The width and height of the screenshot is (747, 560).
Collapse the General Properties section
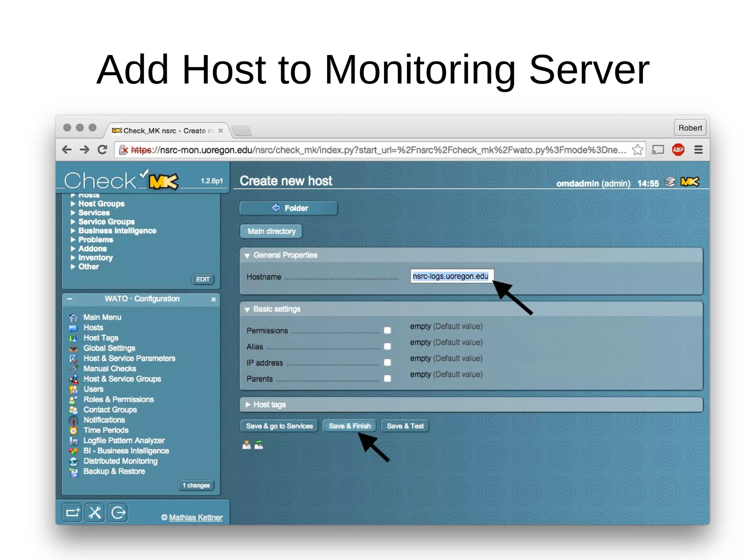point(247,256)
